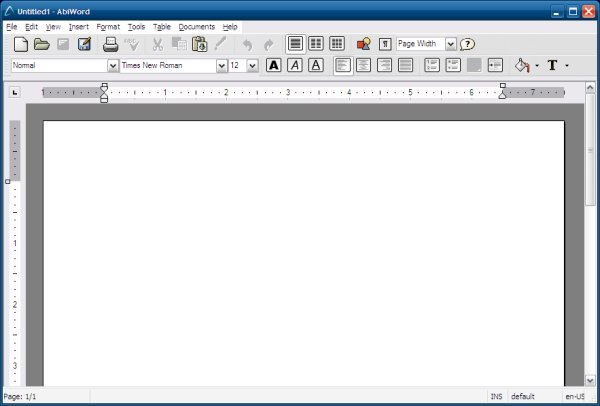Image resolution: width=600 pixels, height=406 pixels.
Task: Open the highlight color dropdown arrow
Action: click(537, 66)
